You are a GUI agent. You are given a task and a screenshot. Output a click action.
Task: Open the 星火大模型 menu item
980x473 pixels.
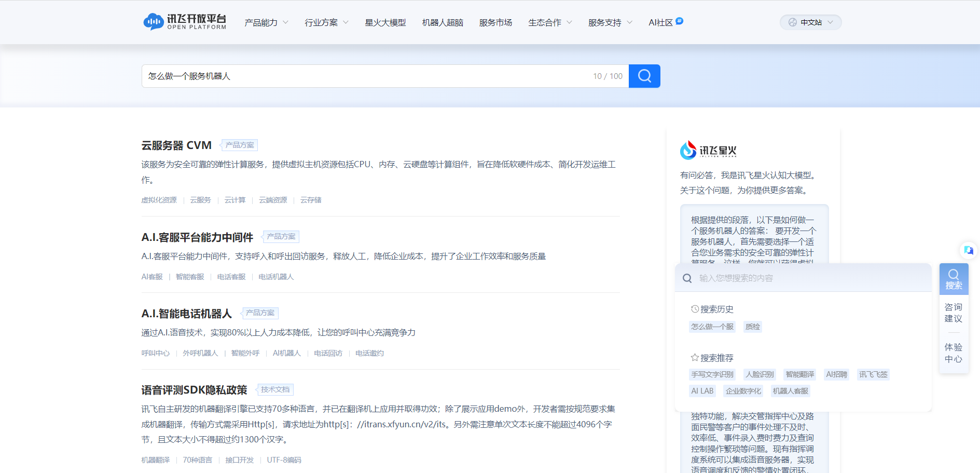[385, 22]
